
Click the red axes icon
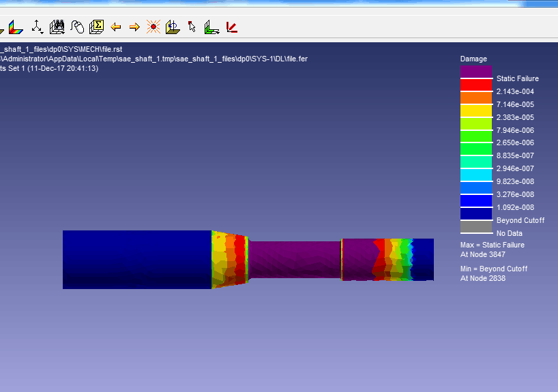coord(232,27)
